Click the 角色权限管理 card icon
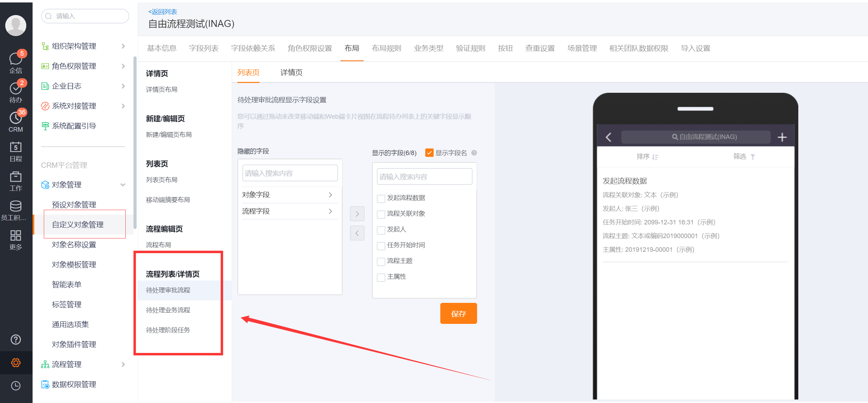 point(45,66)
